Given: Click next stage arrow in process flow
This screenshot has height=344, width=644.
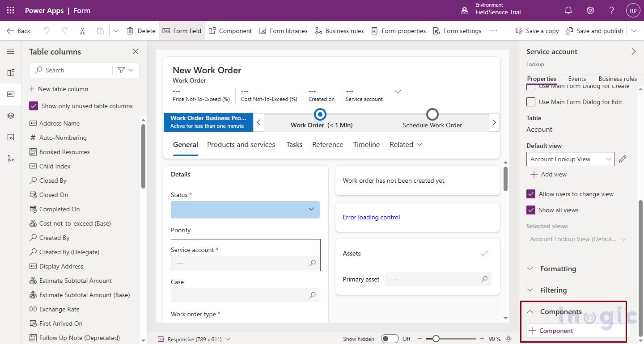Looking at the screenshot, I should pos(494,122).
